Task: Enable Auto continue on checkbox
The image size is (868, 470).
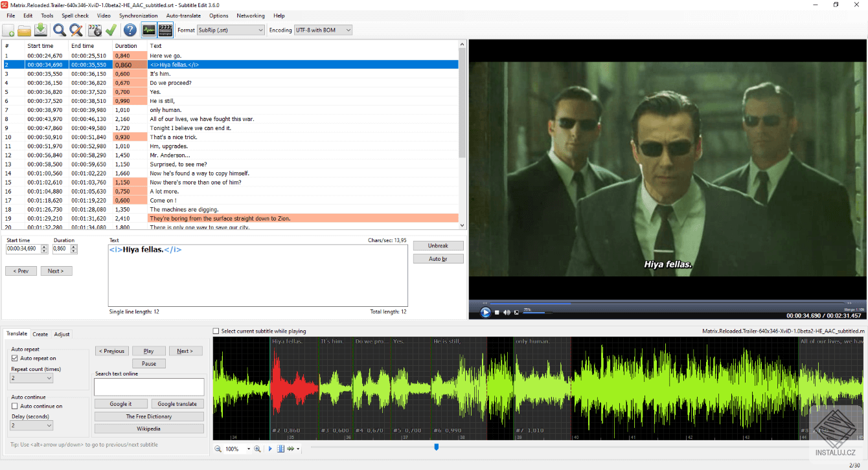Action: click(15, 406)
